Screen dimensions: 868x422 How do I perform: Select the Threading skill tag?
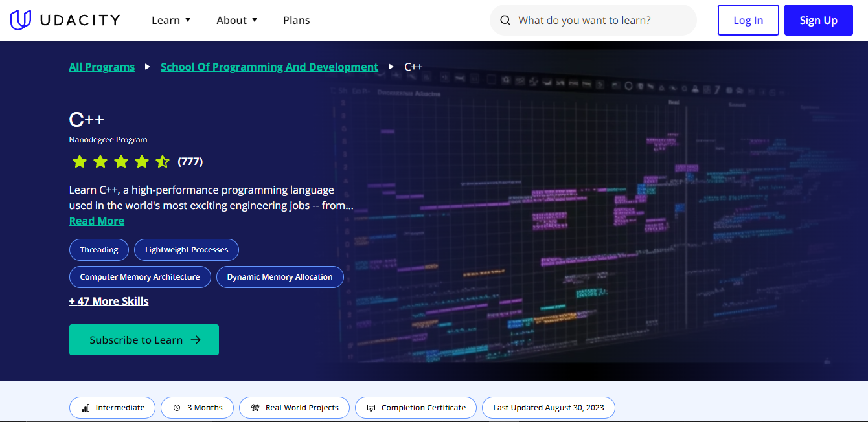(99, 250)
